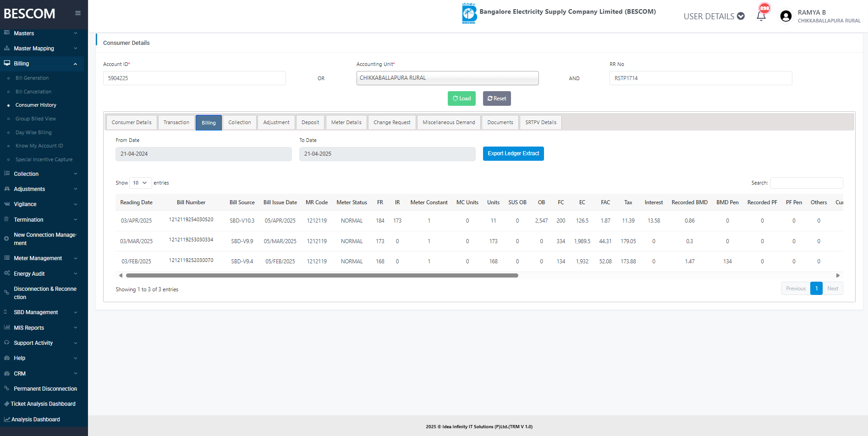Image resolution: width=868 pixels, height=436 pixels.
Task: Expand the Vigilance menu chevron
Action: coord(76,204)
